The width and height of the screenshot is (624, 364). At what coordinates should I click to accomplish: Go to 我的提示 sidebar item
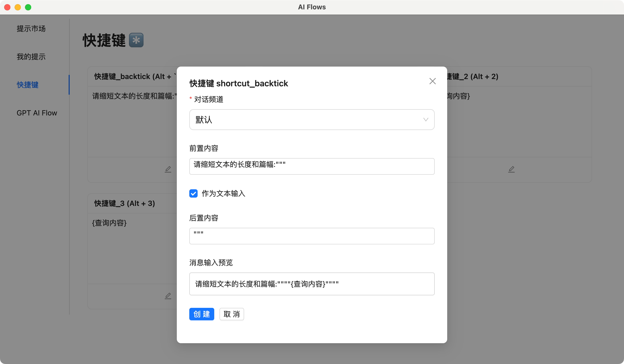[x=31, y=57]
